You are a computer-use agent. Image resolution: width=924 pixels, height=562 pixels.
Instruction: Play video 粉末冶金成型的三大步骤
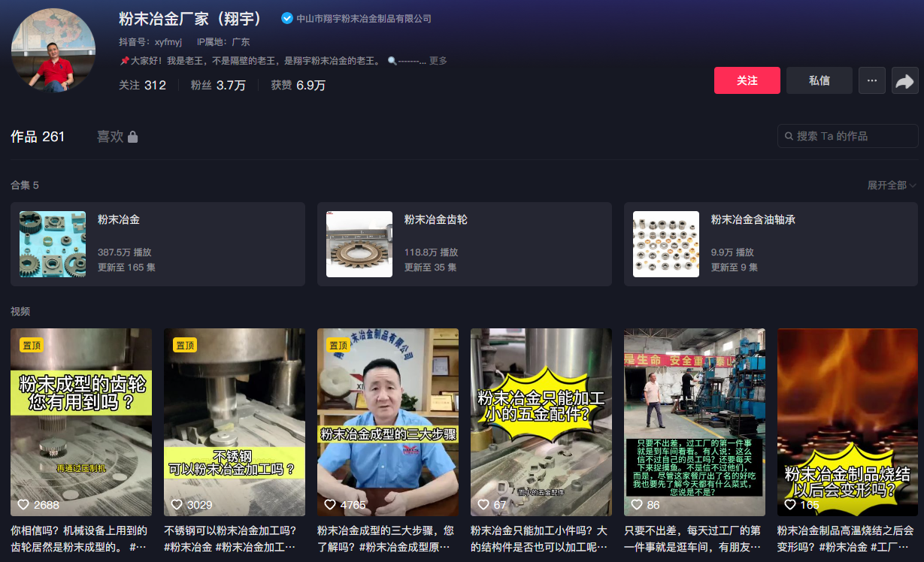point(388,422)
